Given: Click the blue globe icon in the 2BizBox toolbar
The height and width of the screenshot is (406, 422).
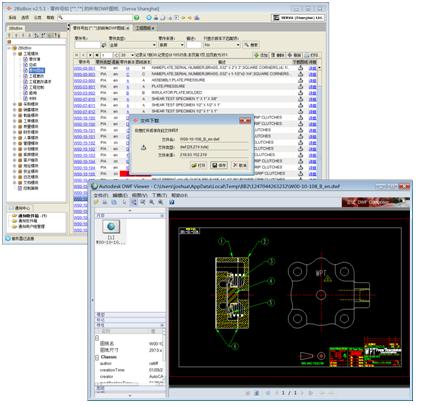Looking at the screenshot, I should [149, 18].
